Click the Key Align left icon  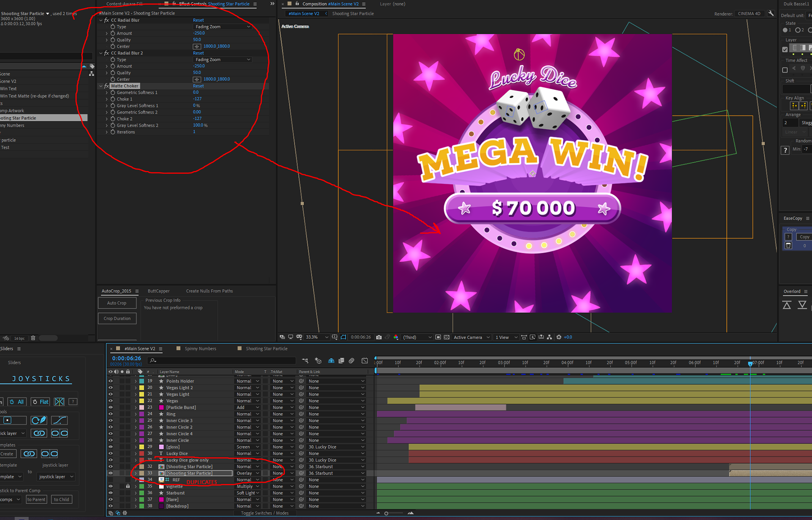coord(794,106)
